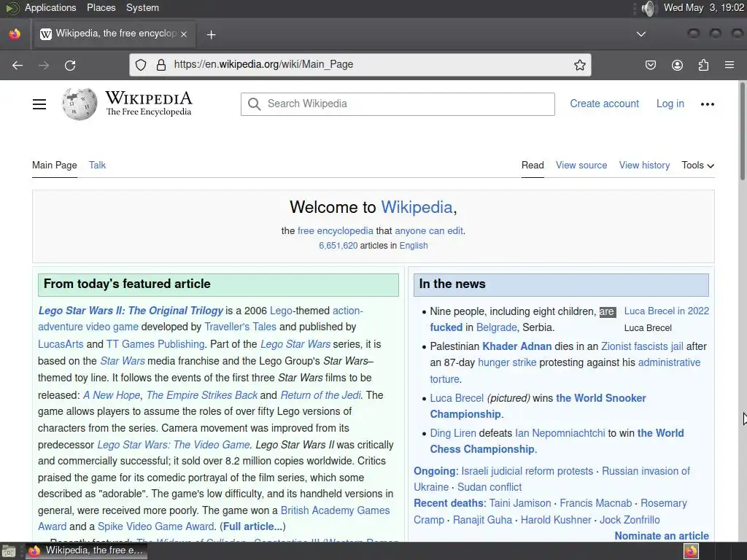This screenshot has height=560, width=747.
Task: Click the Recent deaths link
Action: point(449,503)
